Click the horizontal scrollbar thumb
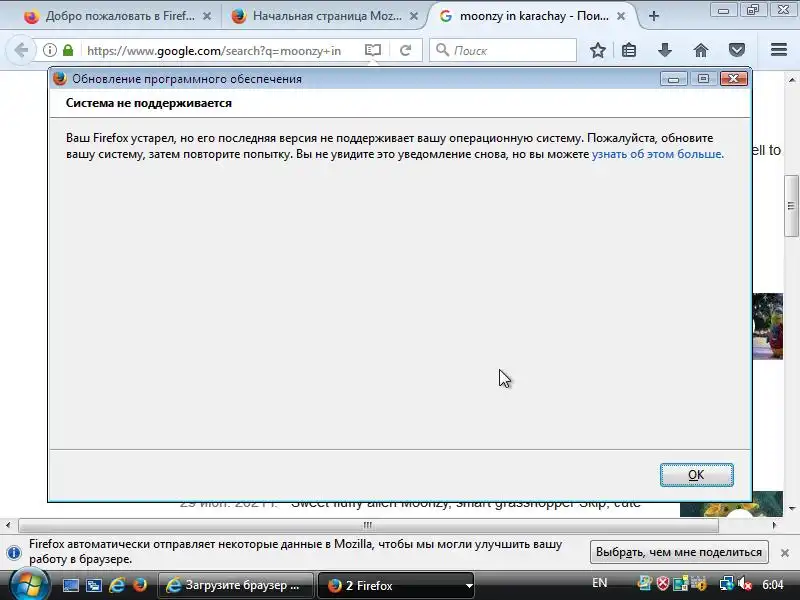This screenshot has width=800, height=600. [368, 525]
